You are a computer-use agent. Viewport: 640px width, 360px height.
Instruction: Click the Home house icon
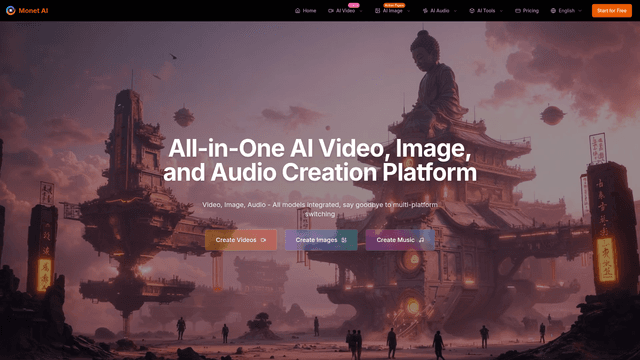point(298,11)
